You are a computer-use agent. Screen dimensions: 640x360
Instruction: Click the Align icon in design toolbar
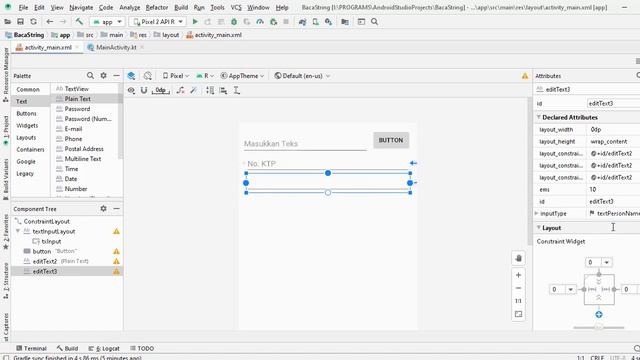click(223, 90)
